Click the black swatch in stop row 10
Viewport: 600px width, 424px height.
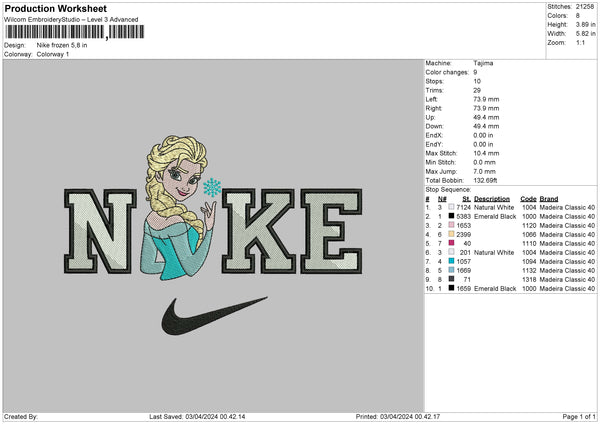coord(451,288)
